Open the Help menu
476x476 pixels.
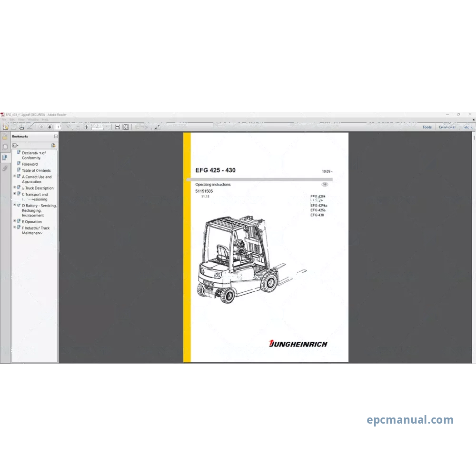(x=45, y=119)
